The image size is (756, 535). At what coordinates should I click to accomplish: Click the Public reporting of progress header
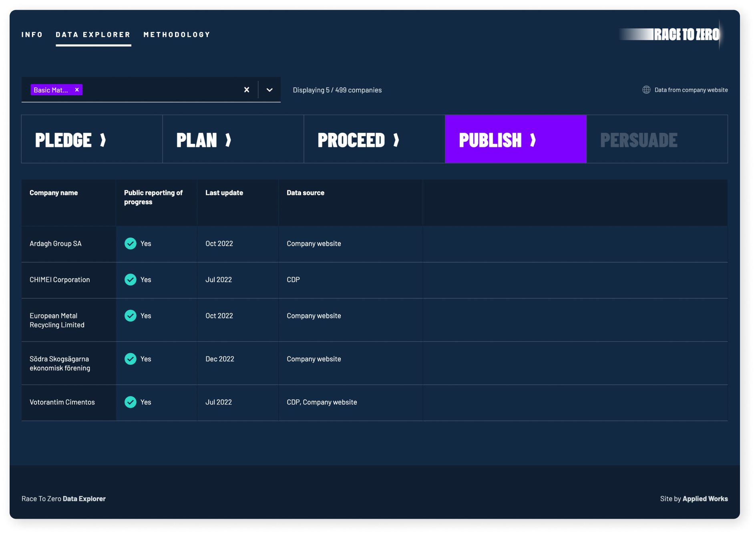[153, 197]
